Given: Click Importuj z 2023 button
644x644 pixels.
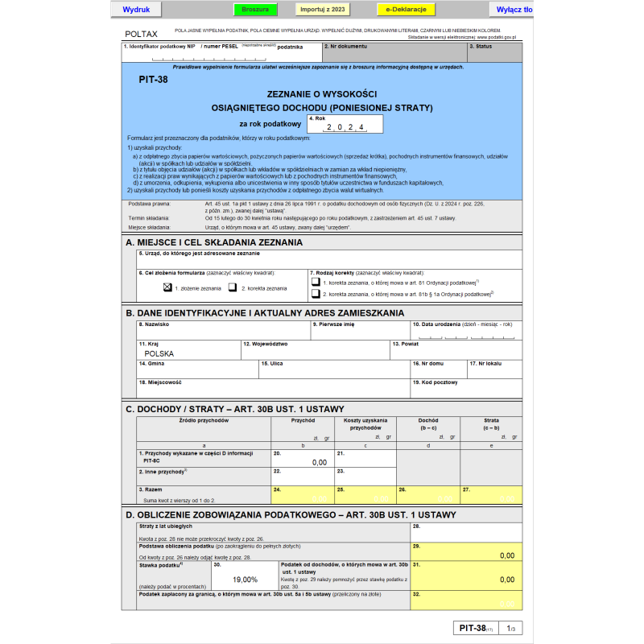Looking at the screenshot, I should (x=322, y=10).
